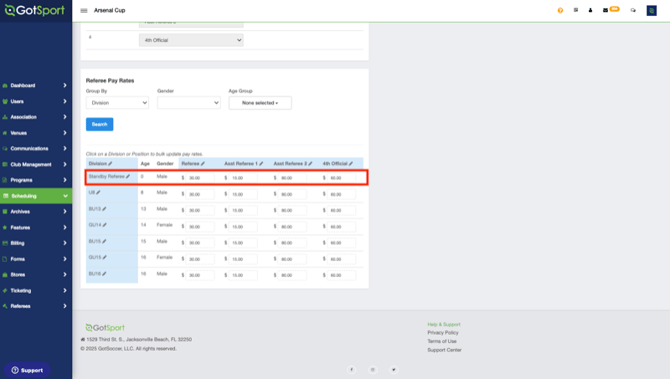Click Referee pay field in BU15 row
670x379 pixels.
tap(200, 243)
